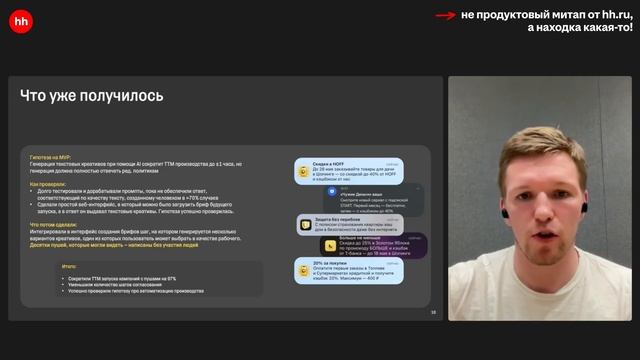640x360 pixels.
Task: Click the bullet 'Уменьшили количество шагов согласования'
Action: pyautogui.click(x=115, y=285)
